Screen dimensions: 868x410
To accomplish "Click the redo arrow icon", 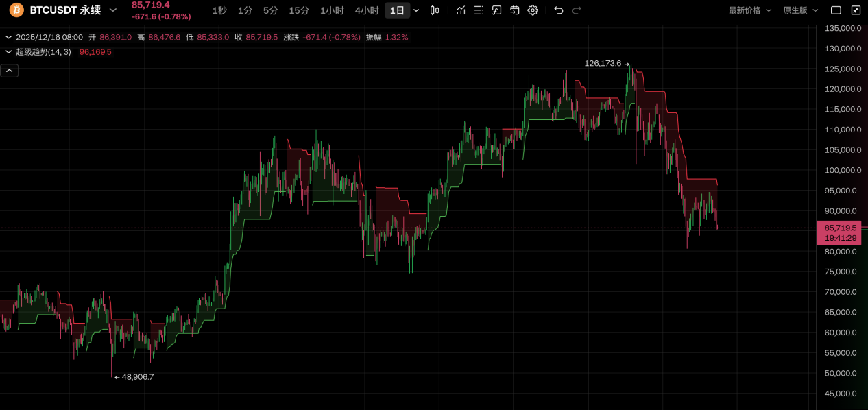I will tap(576, 10).
